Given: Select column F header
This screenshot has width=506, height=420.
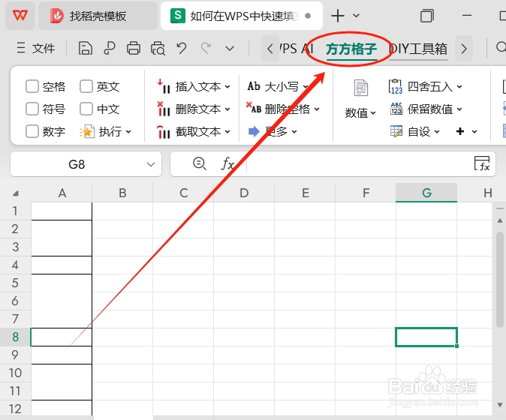Looking at the screenshot, I should tap(366, 193).
